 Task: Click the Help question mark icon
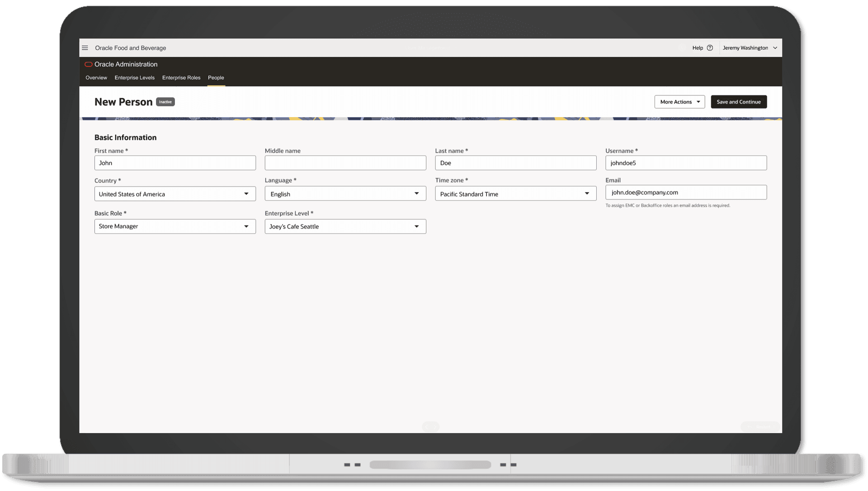pyautogui.click(x=710, y=48)
